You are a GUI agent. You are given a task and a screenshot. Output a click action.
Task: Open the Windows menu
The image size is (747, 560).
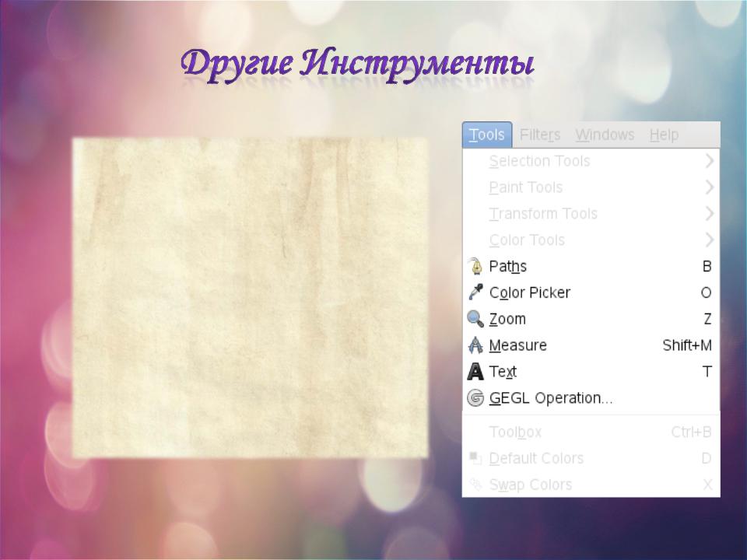click(x=605, y=135)
